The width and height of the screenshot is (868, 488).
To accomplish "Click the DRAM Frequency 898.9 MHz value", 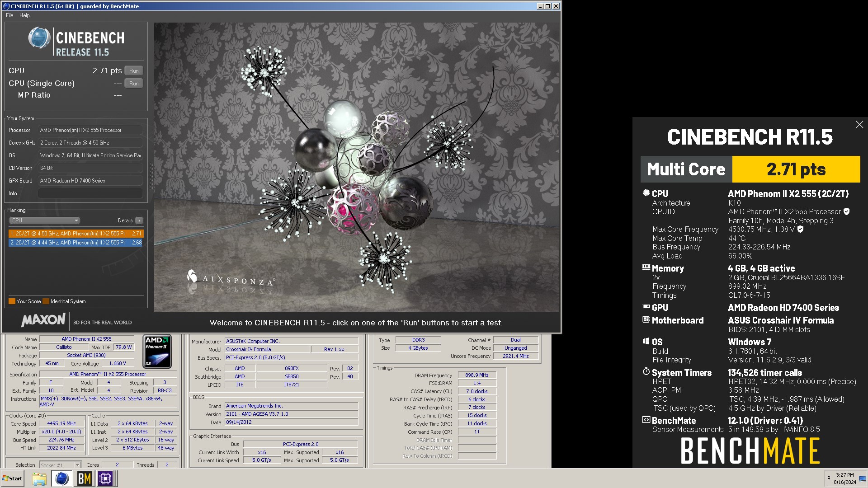I will click(477, 375).
